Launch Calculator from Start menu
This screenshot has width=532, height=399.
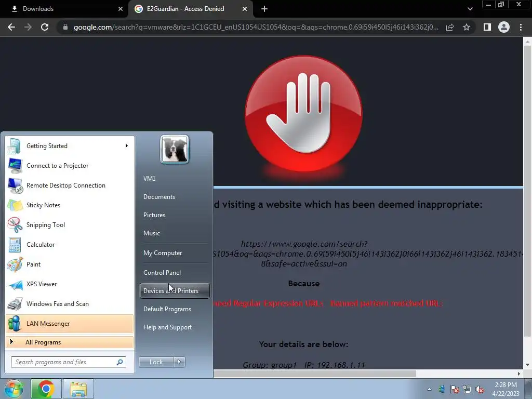tap(70, 245)
